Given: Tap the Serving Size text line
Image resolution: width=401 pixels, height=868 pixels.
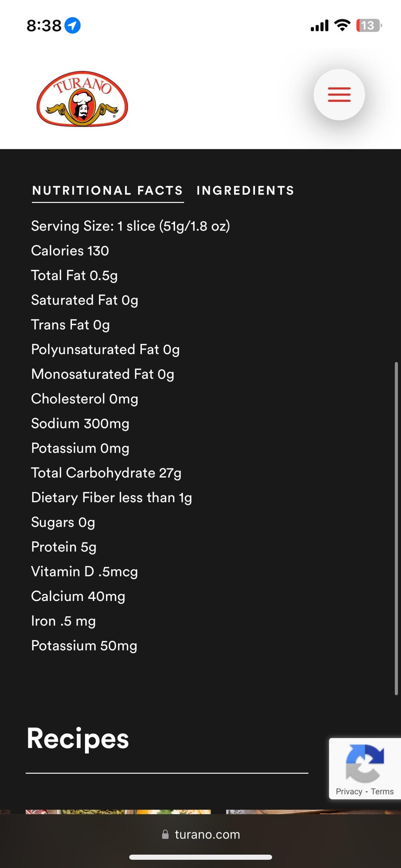Looking at the screenshot, I should [130, 226].
